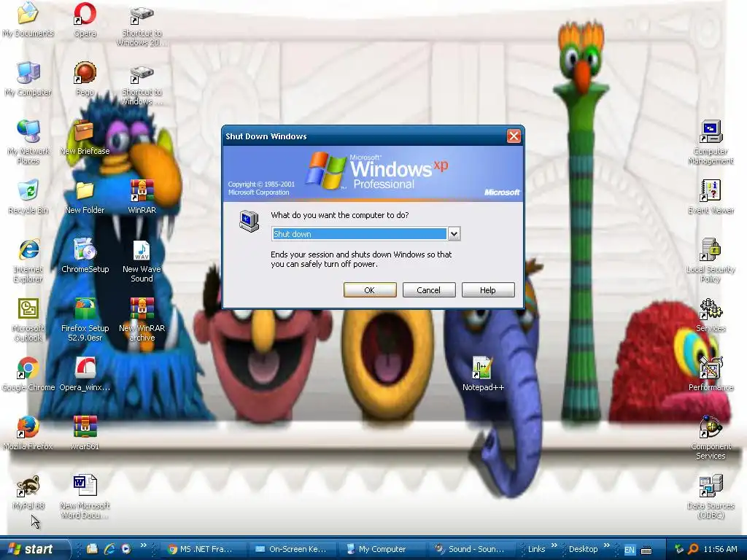This screenshot has height=560, width=747.
Task: Click the network tray icon
Action: click(679, 549)
